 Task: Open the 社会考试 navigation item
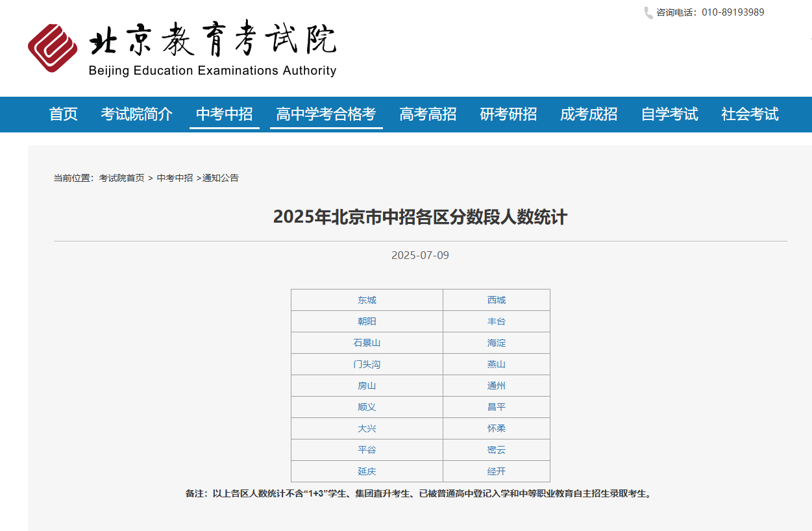(x=750, y=114)
